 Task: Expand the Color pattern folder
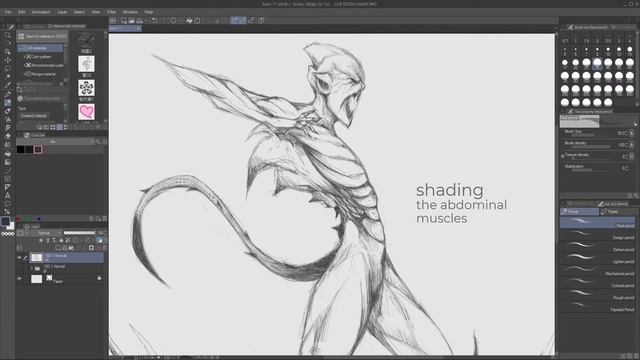point(24,57)
